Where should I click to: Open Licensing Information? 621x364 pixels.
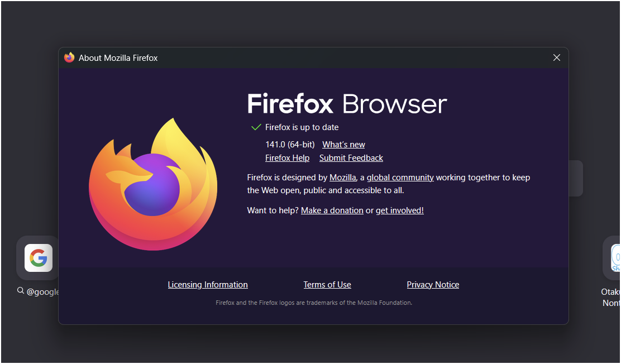[208, 284]
